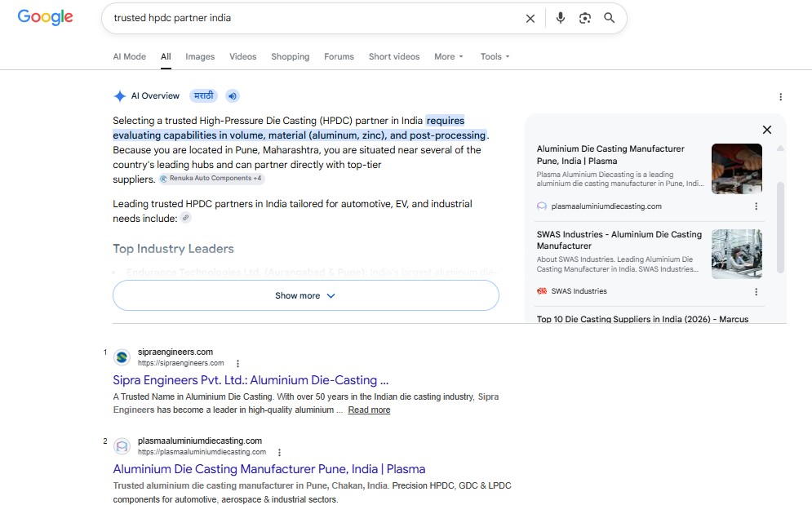Switch AI Overview language to मराठी
Viewport: 812px width, 505px height.
coord(203,95)
